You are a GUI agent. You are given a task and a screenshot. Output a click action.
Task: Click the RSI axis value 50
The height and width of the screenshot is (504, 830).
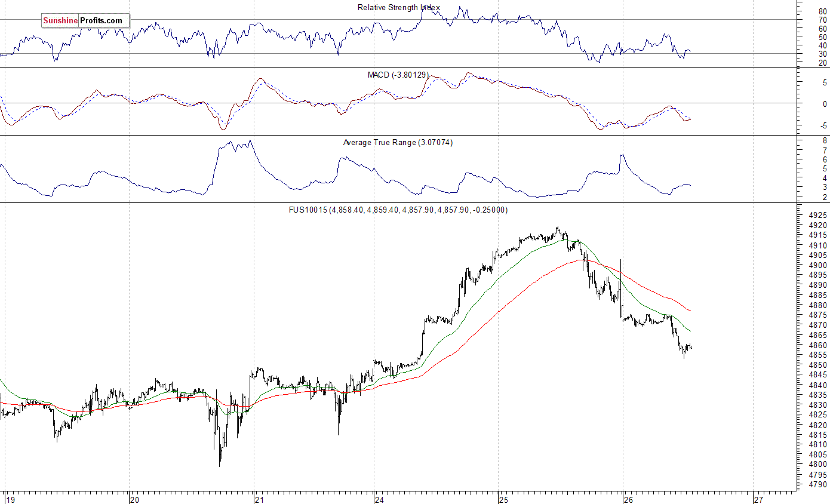(x=822, y=37)
